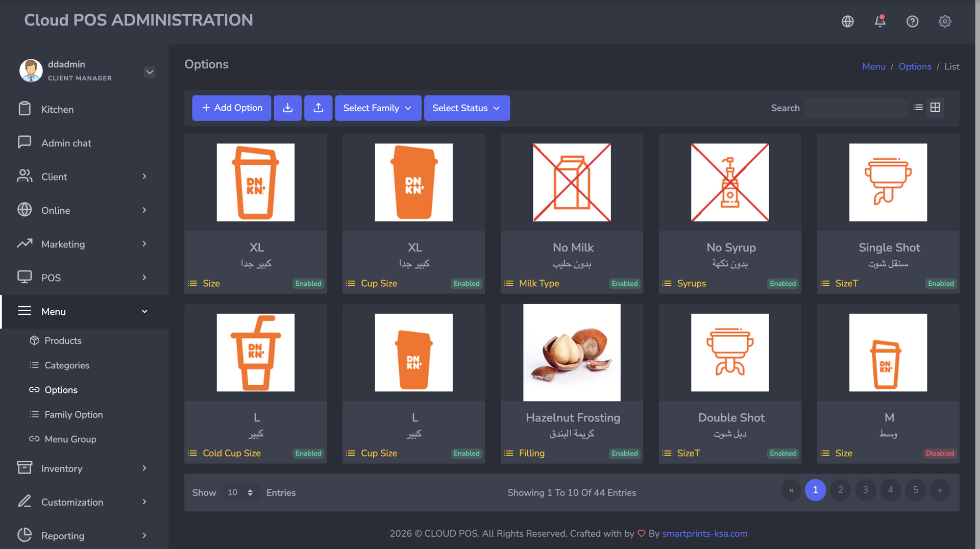Click the ddadmin user avatar
Viewport: 980px width, 549px height.
pyautogui.click(x=31, y=70)
